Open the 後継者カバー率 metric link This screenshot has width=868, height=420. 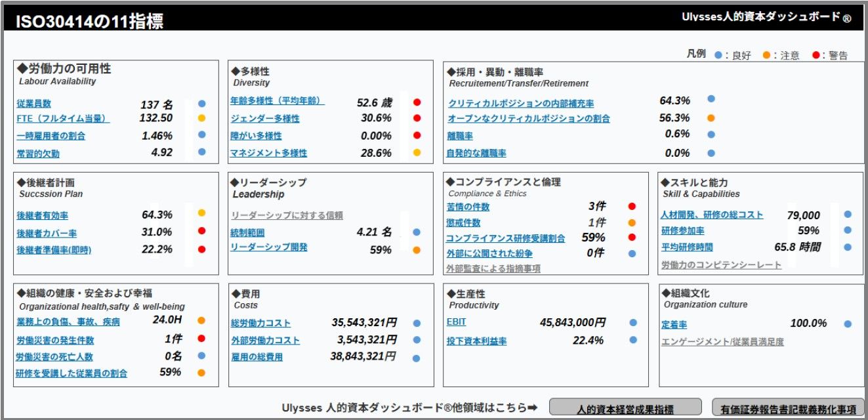47,233
